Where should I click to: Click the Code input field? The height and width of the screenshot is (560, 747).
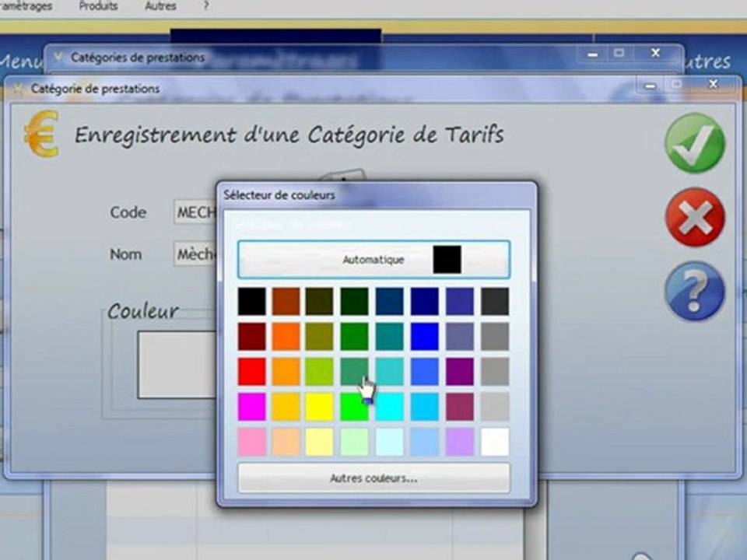pos(195,212)
